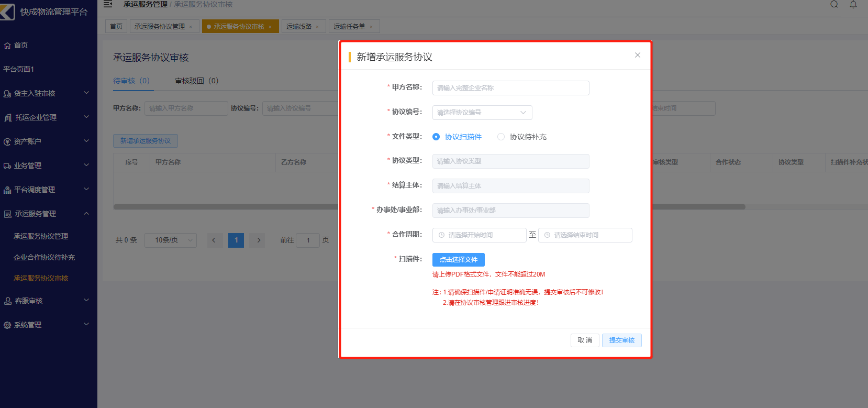Open 企业合作协议待补充 in sidebar submenu

[44, 257]
